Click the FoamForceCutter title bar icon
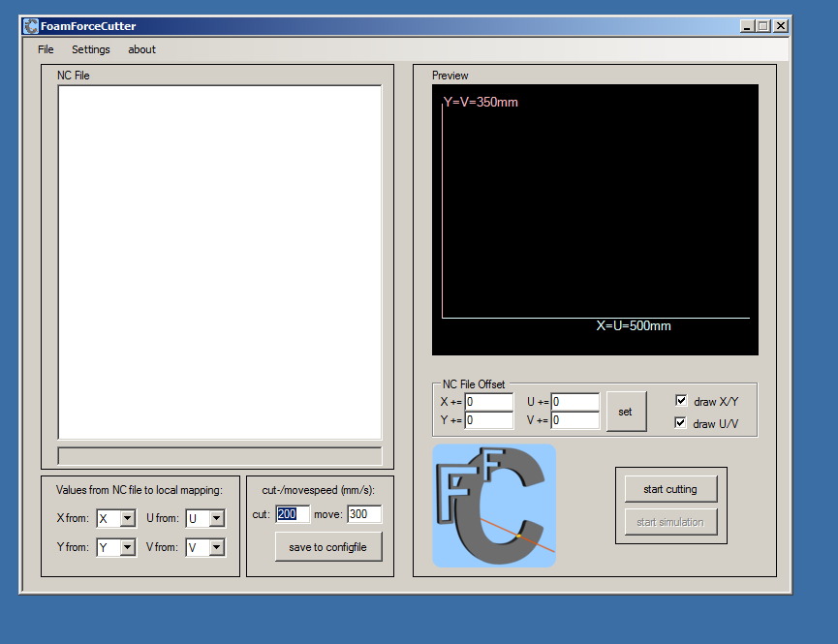The image size is (838, 644). 31,25
